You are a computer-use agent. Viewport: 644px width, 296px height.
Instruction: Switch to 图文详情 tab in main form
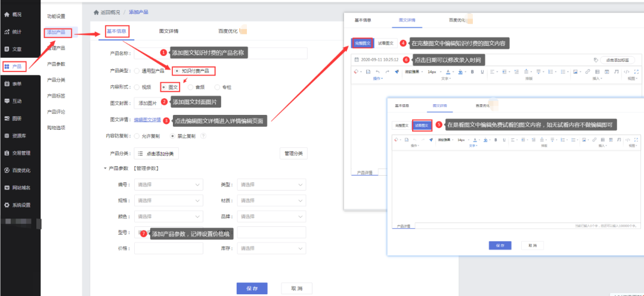169,30
